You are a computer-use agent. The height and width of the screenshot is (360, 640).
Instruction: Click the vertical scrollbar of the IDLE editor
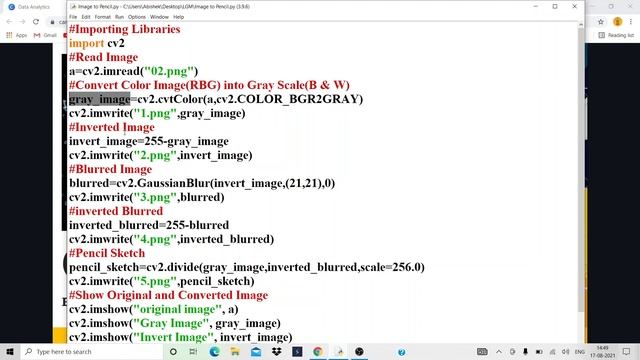581,169
